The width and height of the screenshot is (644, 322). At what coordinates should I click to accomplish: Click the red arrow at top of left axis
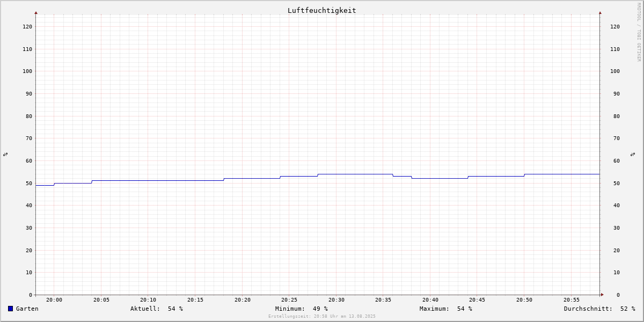click(36, 12)
